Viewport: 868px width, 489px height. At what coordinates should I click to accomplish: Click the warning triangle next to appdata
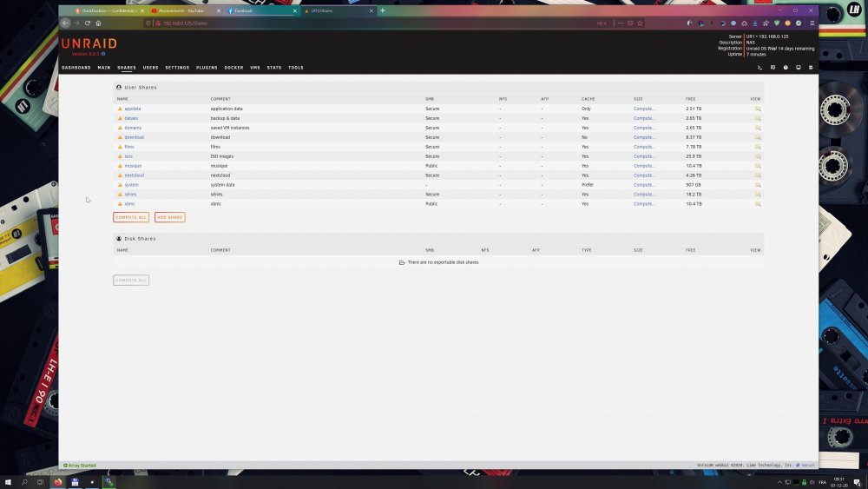pos(120,109)
